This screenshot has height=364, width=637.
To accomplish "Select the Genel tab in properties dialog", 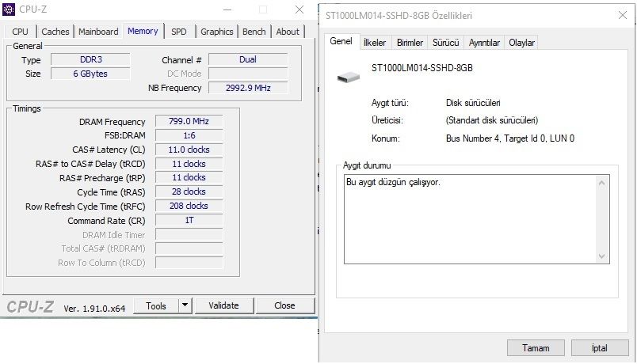I will (341, 41).
